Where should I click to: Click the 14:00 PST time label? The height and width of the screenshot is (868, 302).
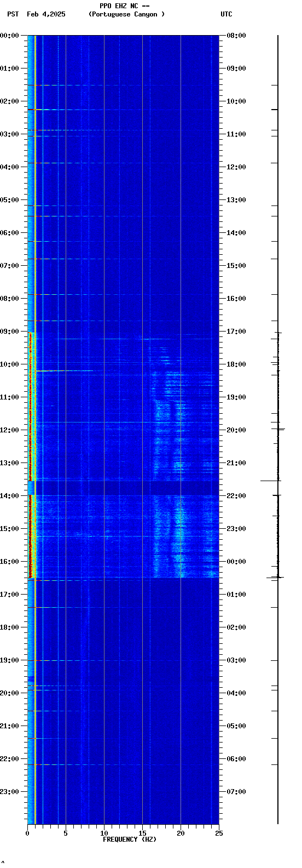point(9,496)
